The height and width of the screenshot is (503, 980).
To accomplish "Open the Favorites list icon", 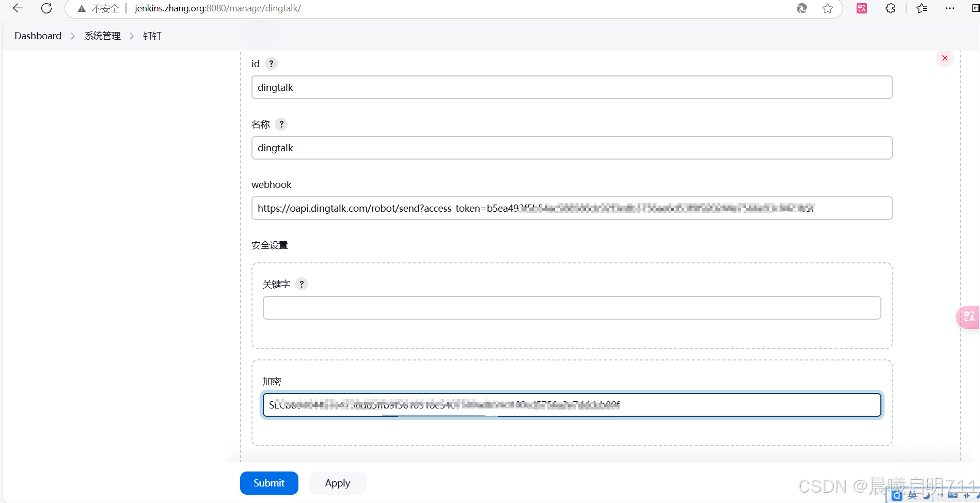I will (922, 8).
